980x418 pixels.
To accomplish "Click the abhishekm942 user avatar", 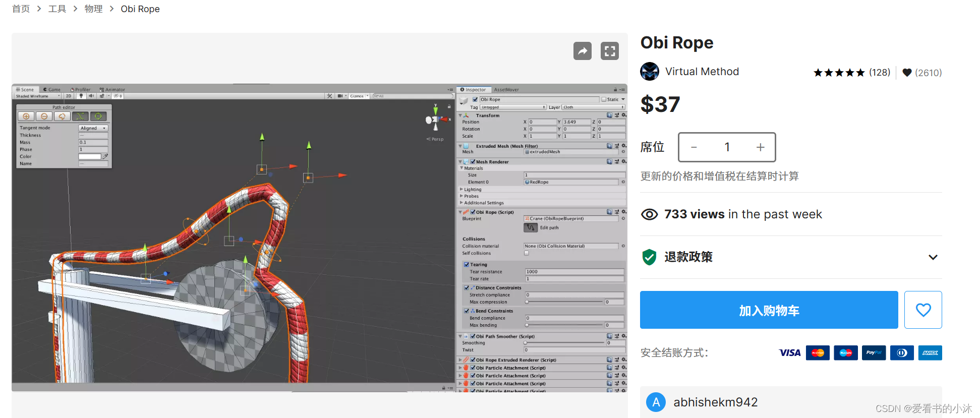I will pos(656,402).
